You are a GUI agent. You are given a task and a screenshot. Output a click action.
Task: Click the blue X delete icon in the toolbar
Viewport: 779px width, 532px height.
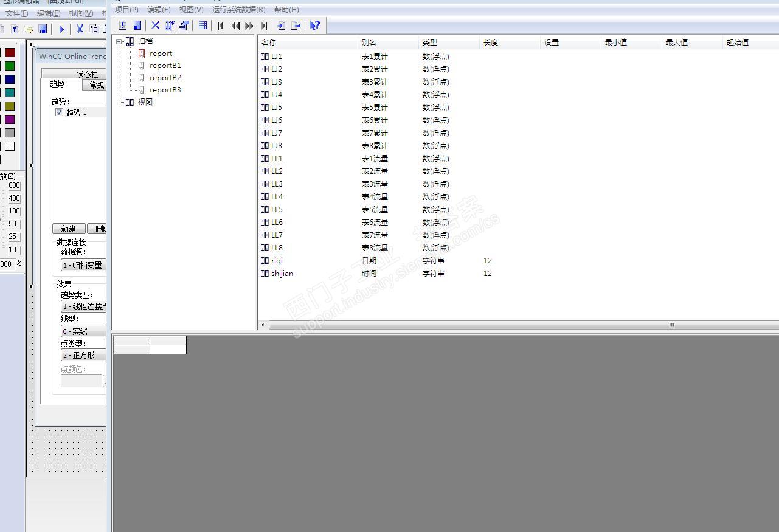(155, 26)
